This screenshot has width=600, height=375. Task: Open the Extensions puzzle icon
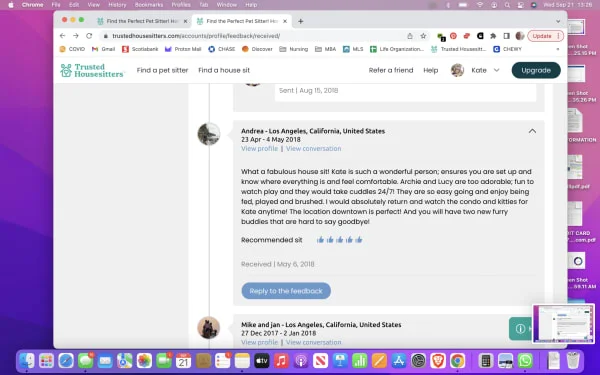(x=493, y=36)
